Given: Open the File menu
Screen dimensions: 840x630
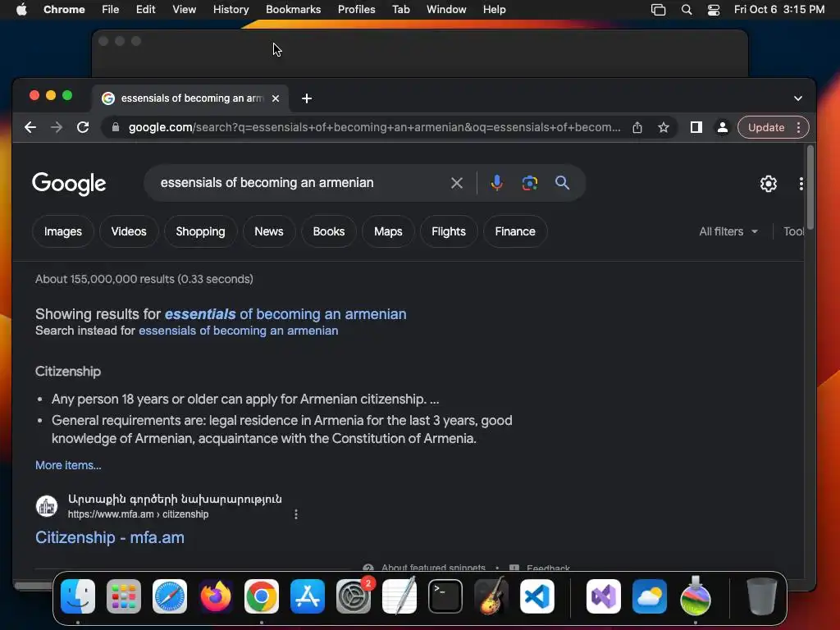Looking at the screenshot, I should tap(111, 10).
